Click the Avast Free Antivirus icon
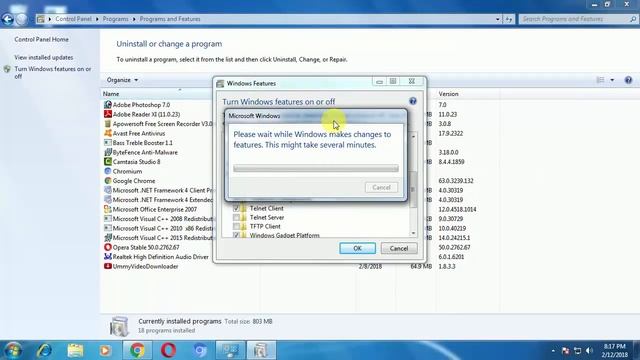This screenshot has width=640, height=360. click(108, 133)
